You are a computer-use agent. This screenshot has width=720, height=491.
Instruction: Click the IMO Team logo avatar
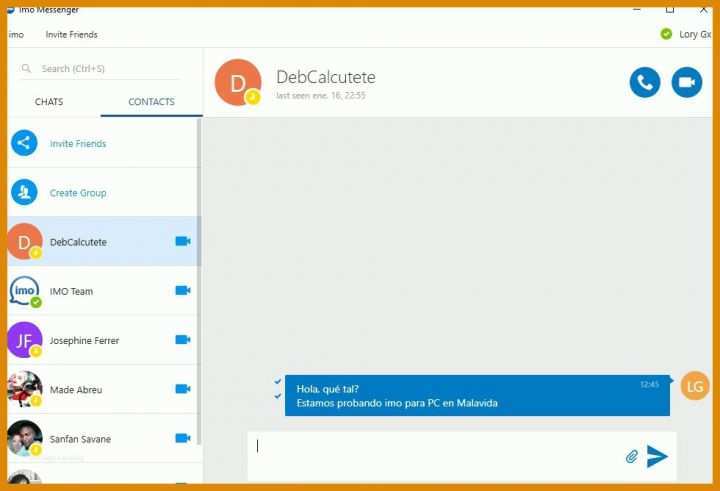24,291
